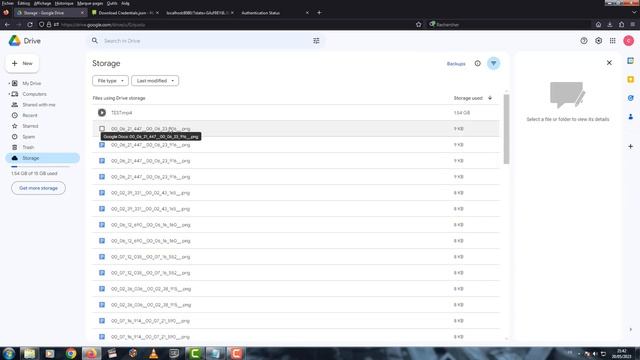Show the info icon beside Backups
640x360 pixels.
[x=478, y=64]
